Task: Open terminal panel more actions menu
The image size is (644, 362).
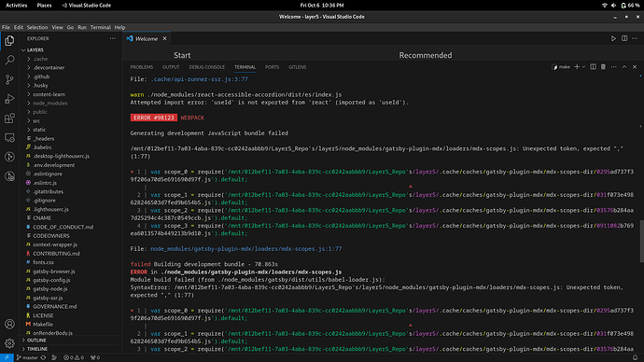Action: click(x=613, y=67)
